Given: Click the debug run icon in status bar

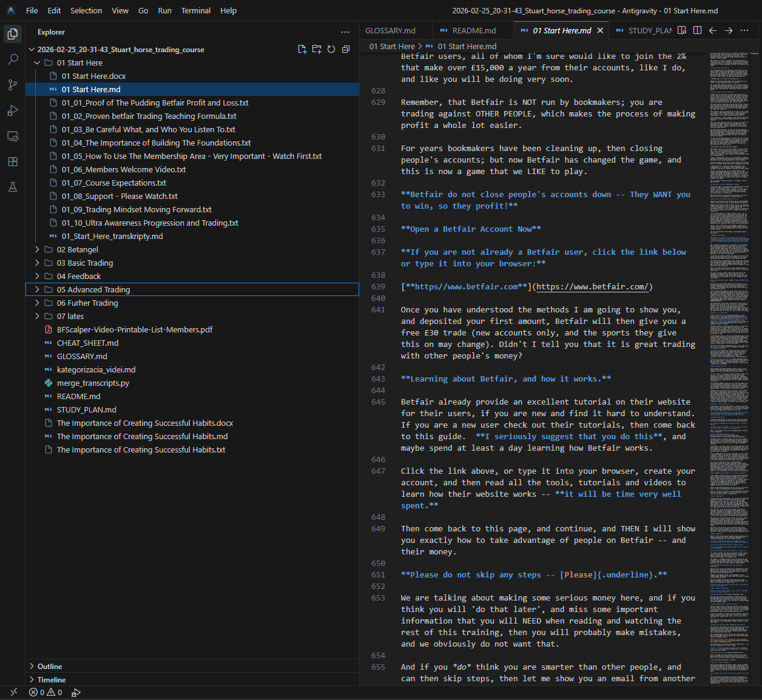Looking at the screenshot, I should pos(76,692).
